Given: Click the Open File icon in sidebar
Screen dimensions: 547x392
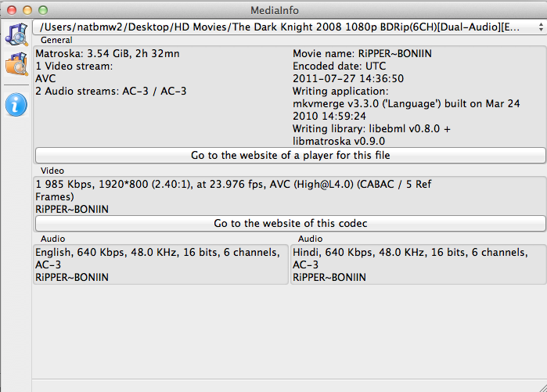Looking at the screenshot, I should pyautogui.click(x=16, y=34).
